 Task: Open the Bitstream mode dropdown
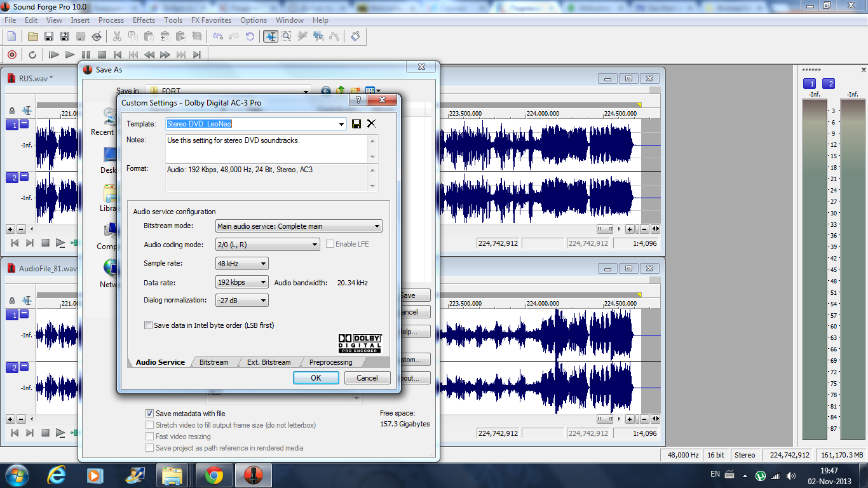377,226
